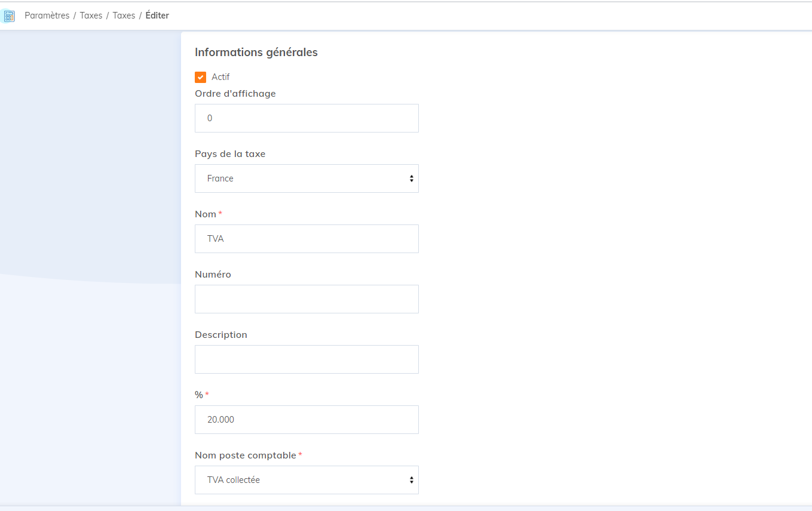
Task: Select the percentage field showing 20.000
Action: click(x=307, y=420)
